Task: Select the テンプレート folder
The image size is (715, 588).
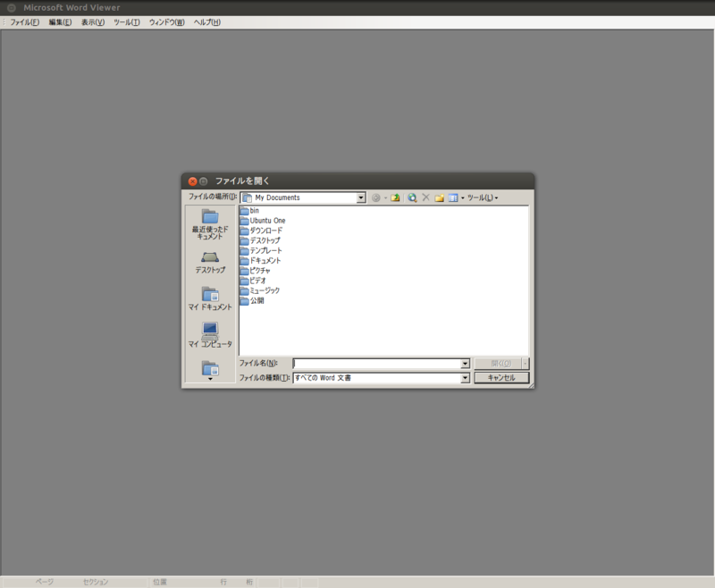Action: 261,251
